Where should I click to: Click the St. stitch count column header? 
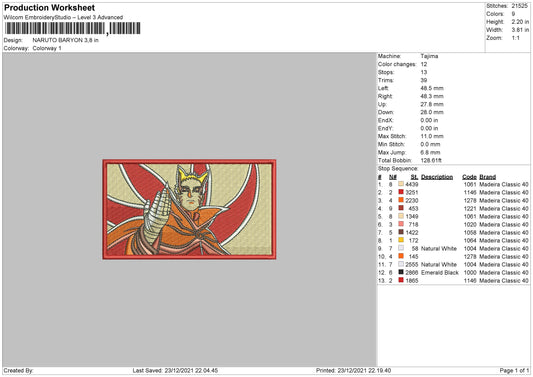click(x=414, y=177)
